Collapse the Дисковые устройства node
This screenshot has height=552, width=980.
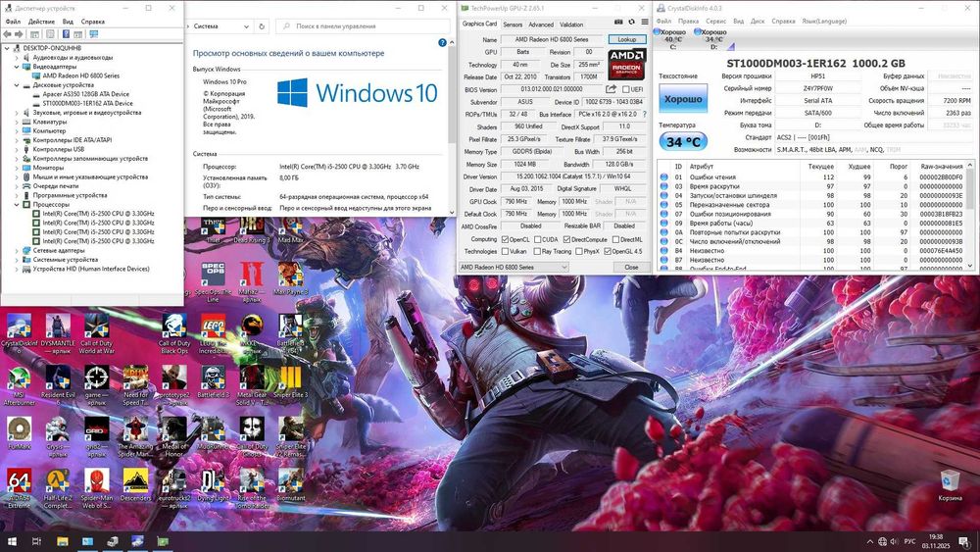17,85
